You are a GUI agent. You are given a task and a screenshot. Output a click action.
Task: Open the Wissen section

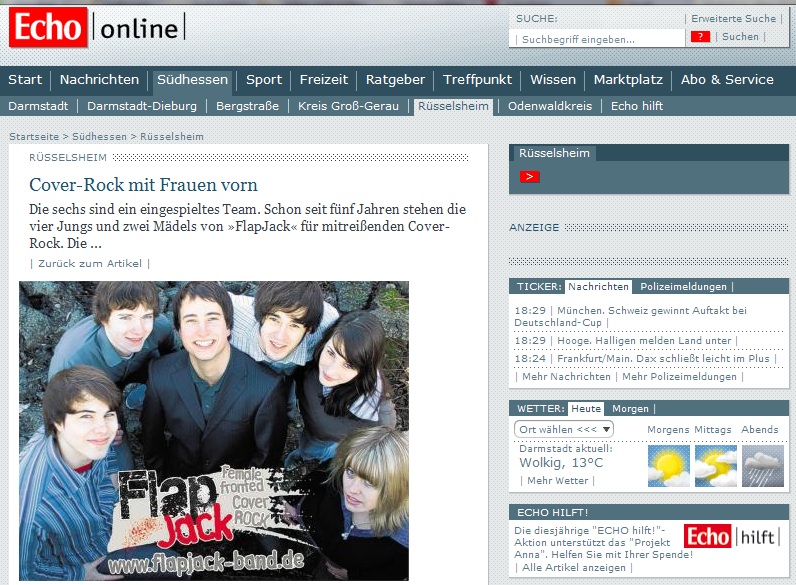pos(553,80)
